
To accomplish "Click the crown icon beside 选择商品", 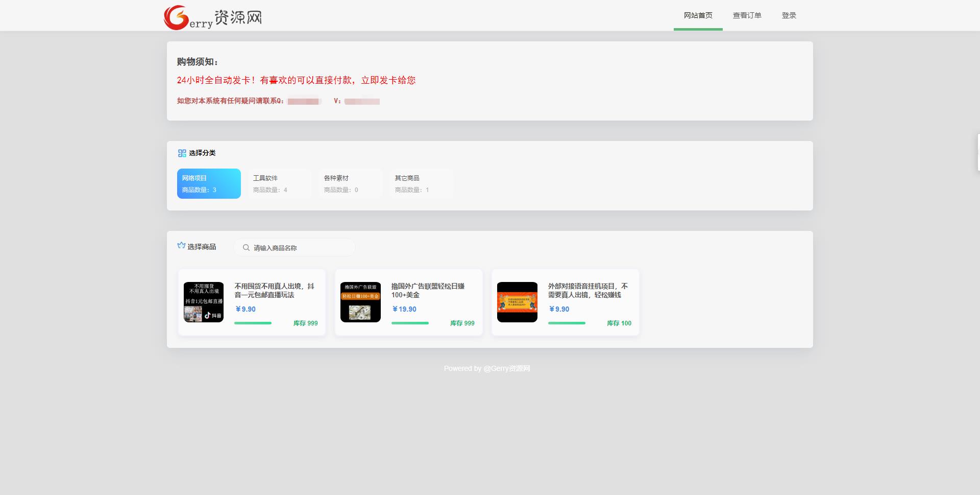I will 181,246.
